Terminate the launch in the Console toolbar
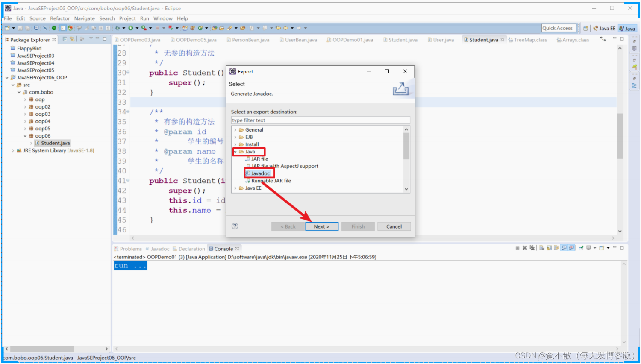 [x=518, y=247]
